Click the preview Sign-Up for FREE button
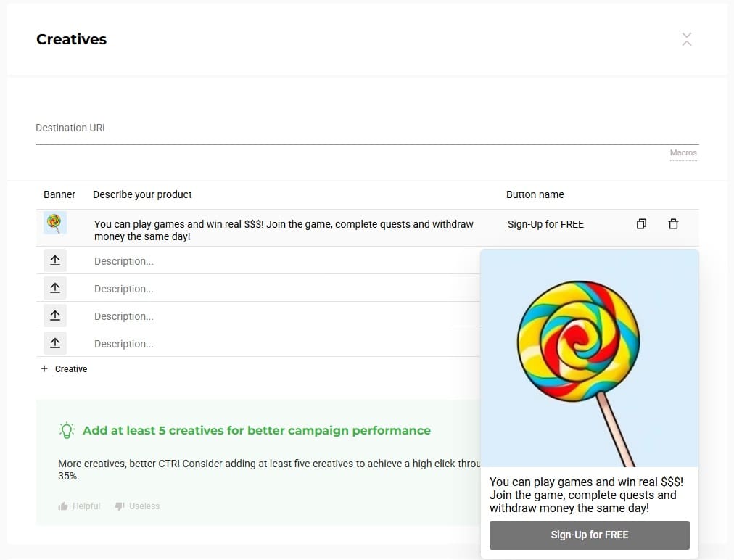 (590, 535)
